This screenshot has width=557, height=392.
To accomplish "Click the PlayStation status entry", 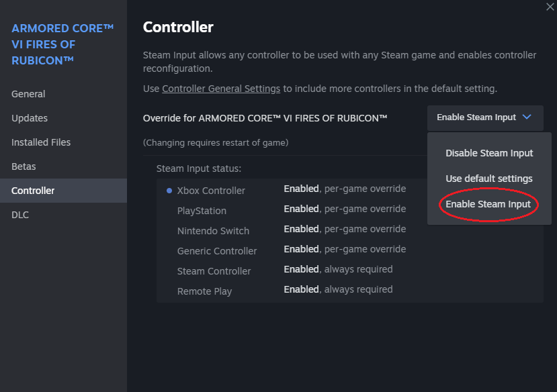I will [x=202, y=211].
